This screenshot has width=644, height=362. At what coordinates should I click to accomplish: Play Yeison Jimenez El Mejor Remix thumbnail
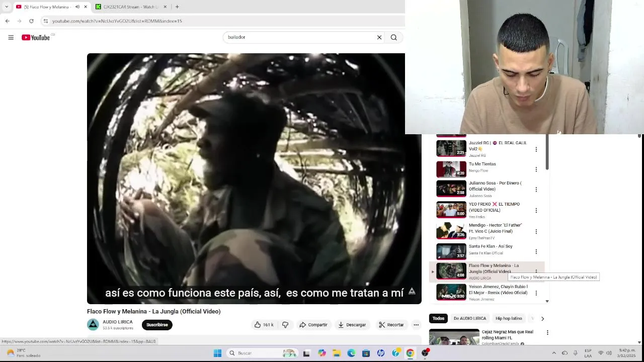point(451,292)
